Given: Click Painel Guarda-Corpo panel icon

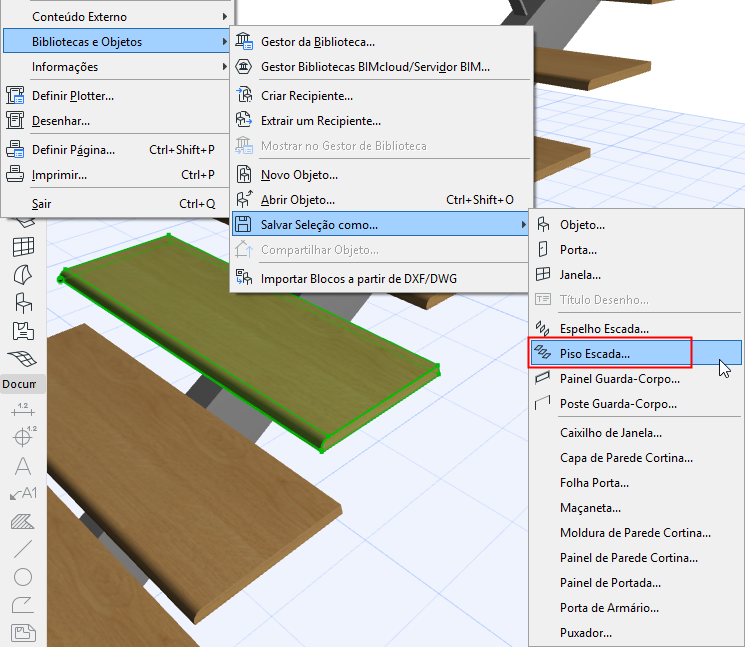Looking at the screenshot, I should click(x=543, y=378).
